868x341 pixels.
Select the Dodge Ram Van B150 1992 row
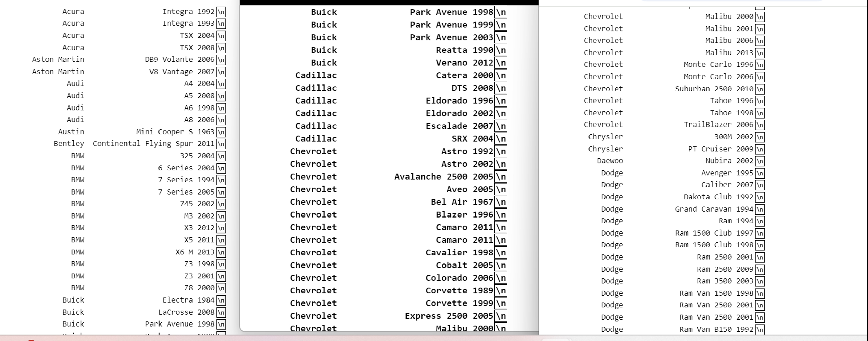click(674, 330)
